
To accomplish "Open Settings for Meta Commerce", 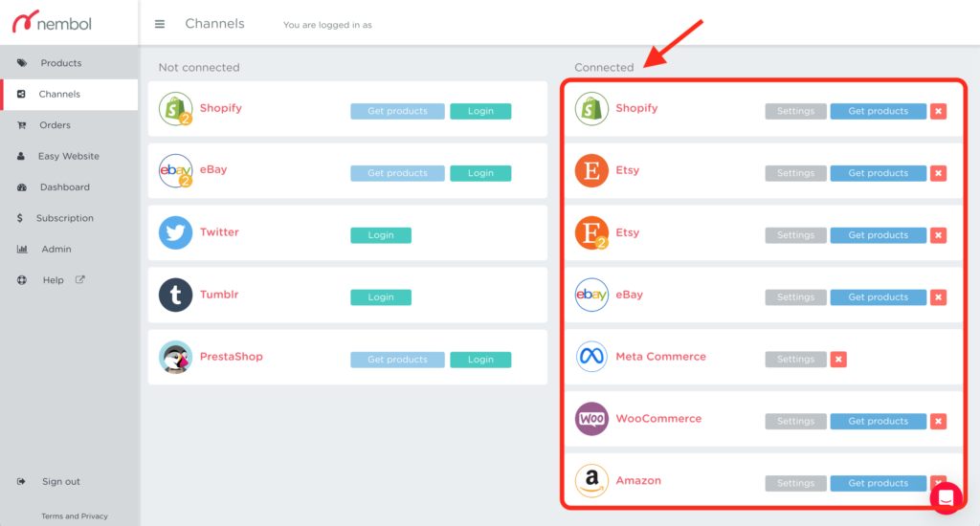I will tap(795, 360).
